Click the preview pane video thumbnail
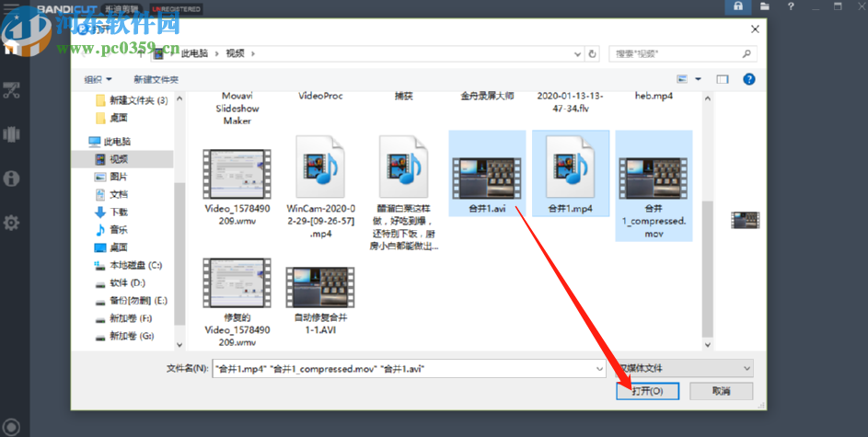The width and height of the screenshot is (868, 437). click(x=745, y=220)
